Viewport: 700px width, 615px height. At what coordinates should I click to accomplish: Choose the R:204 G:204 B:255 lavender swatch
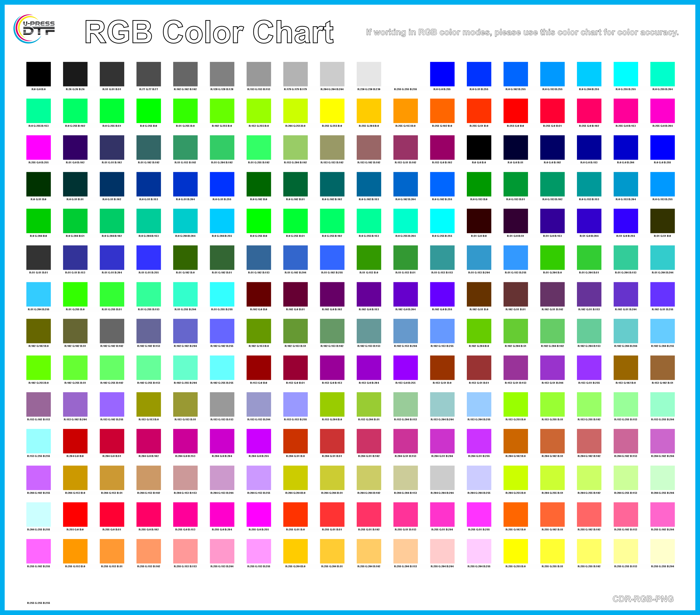pyautogui.click(x=479, y=478)
